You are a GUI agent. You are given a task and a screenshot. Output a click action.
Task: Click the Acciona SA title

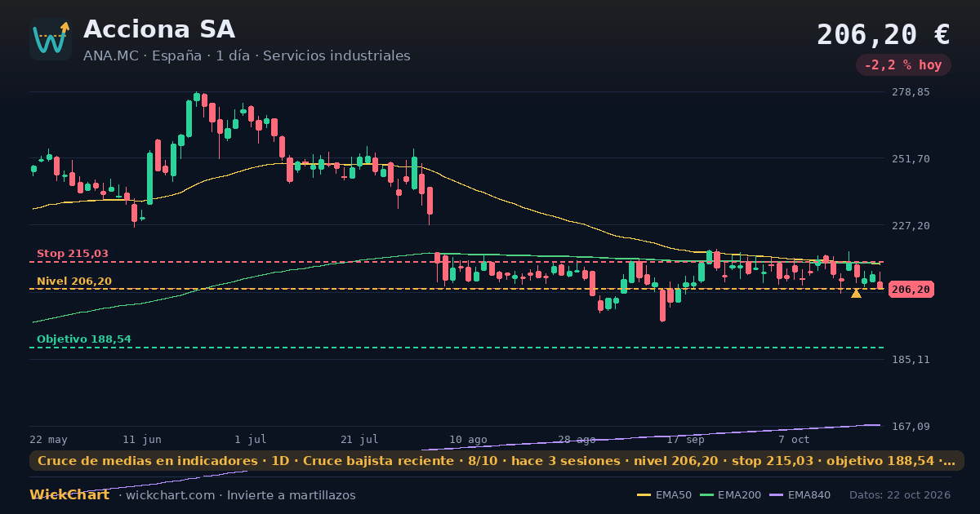[x=159, y=29]
